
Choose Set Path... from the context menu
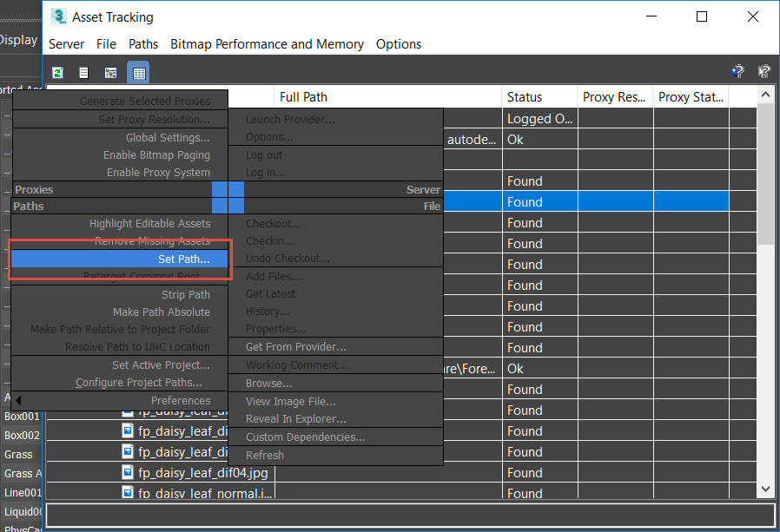click(183, 259)
